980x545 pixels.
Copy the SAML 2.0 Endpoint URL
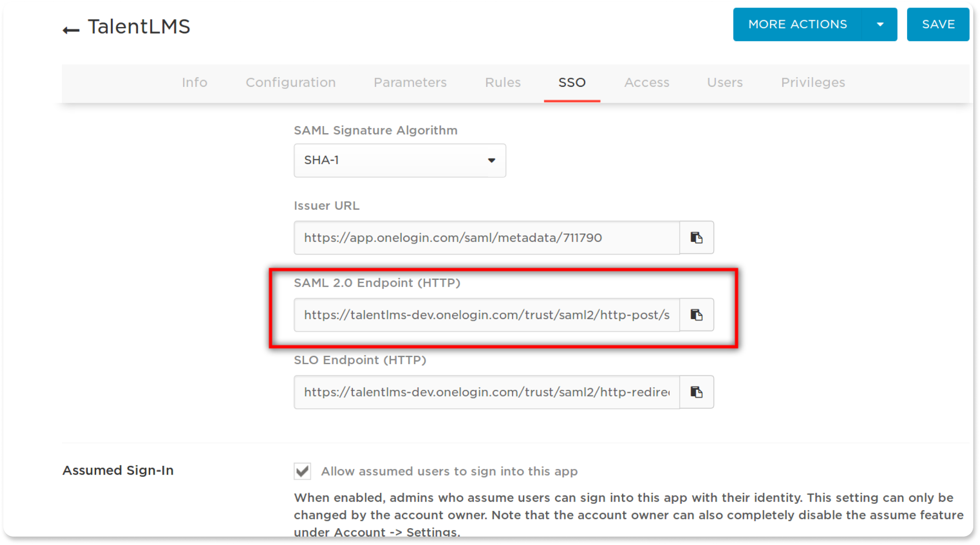[697, 315]
